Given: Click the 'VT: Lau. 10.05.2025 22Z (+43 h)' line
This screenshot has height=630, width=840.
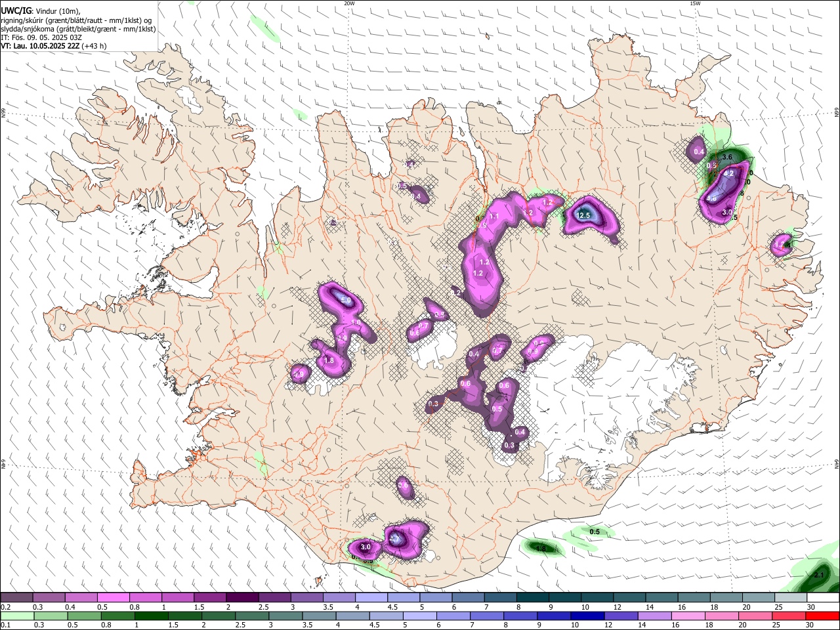Looking at the screenshot, I should pos(54,46).
